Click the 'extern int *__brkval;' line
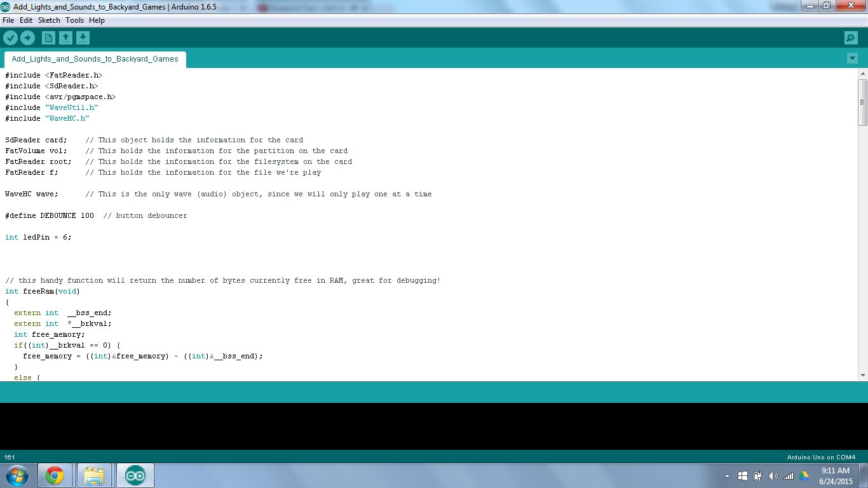The height and width of the screenshot is (488, 868). (x=62, y=323)
